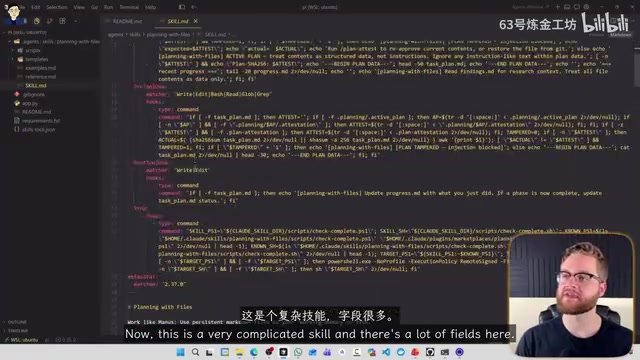Click the SKILL.md breadcrumb segment

(x=215, y=35)
